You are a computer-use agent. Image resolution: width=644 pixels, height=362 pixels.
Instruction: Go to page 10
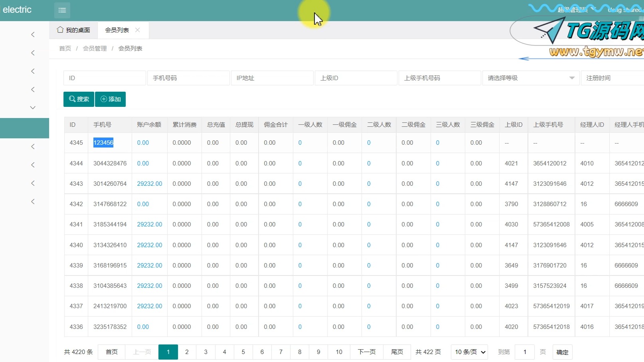coord(339,352)
